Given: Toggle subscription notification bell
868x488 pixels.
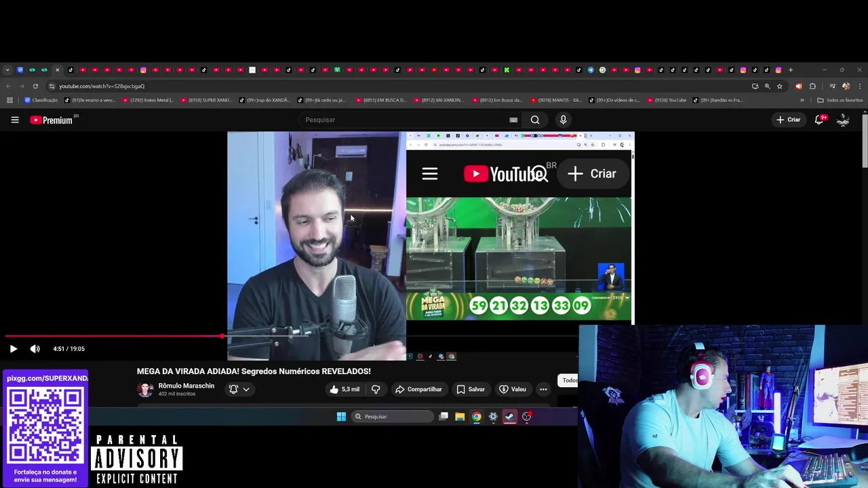Looking at the screenshot, I should [x=233, y=389].
